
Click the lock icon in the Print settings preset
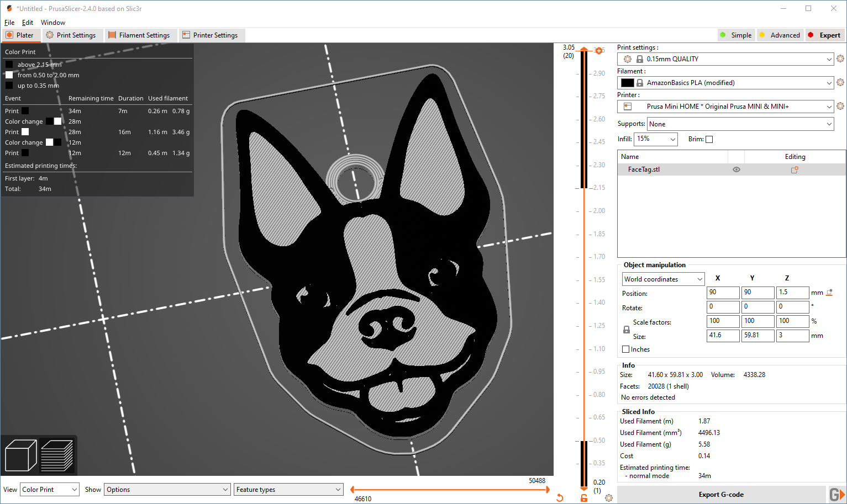click(640, 59)
